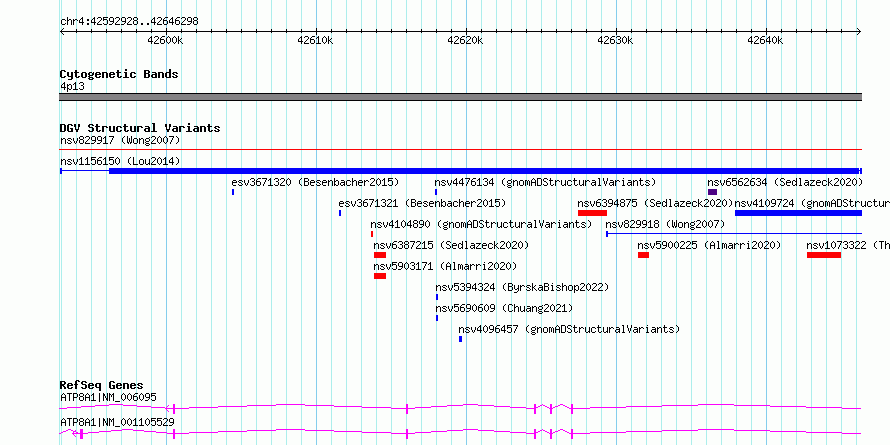
Task: Open the nsv5394324 (ByrskaBishop2022) label
Action: coord(522,287)
